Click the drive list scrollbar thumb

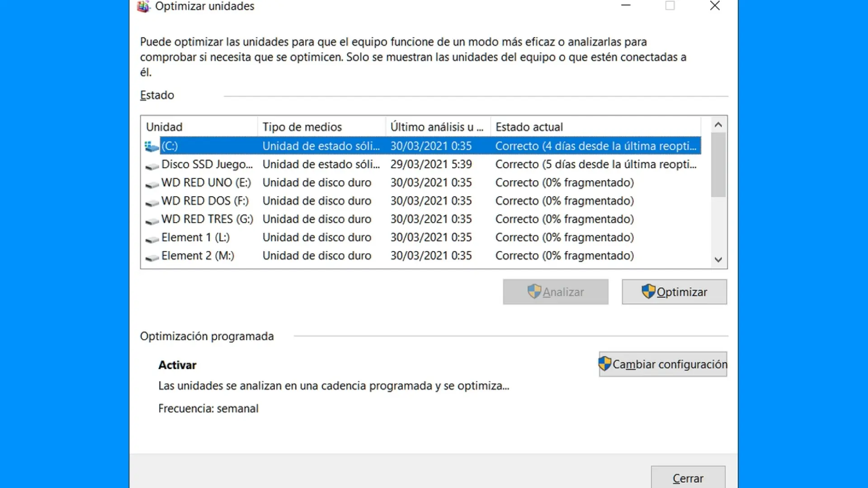coord(718,165)
